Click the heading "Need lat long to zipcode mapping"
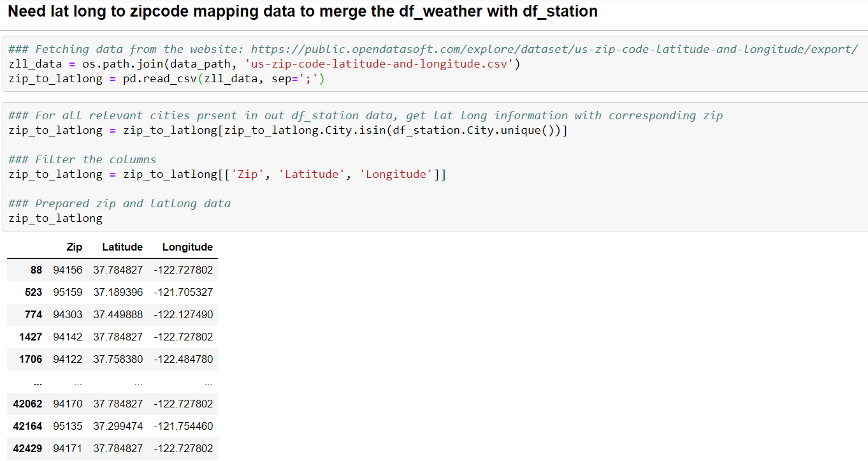The height and width of the screenshot is (461, 868). pos(302,11)
